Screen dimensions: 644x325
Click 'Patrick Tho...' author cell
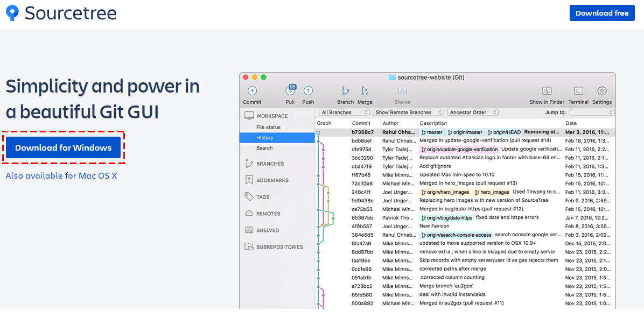(397, 218)
